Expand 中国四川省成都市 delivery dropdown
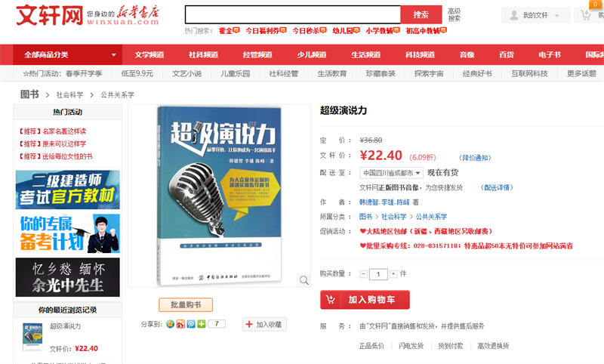Image resolution: width=604 pixels, height=364 pixels. pos(391,173)
